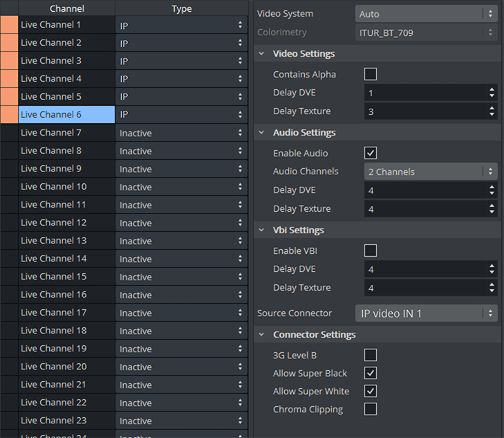The image size is (504, 438).
Task: Enable the Contains Alpha checkbox
Action: [x=371, y=74]
